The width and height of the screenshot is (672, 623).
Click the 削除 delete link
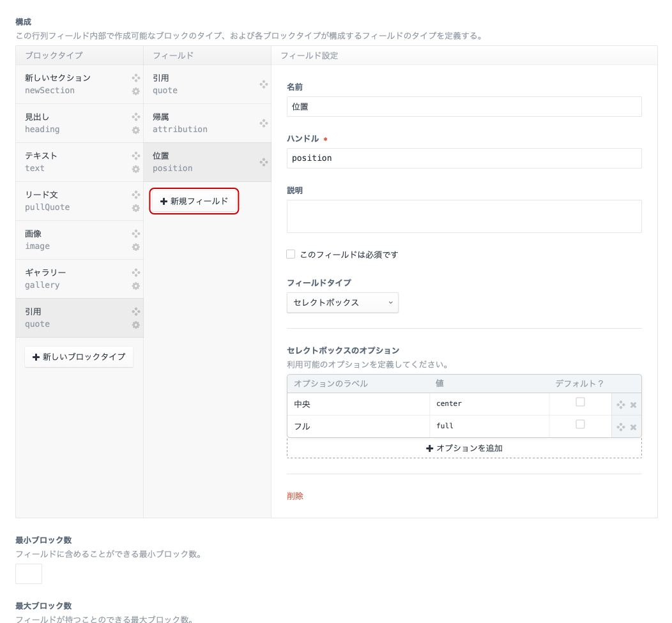point(295,496)
